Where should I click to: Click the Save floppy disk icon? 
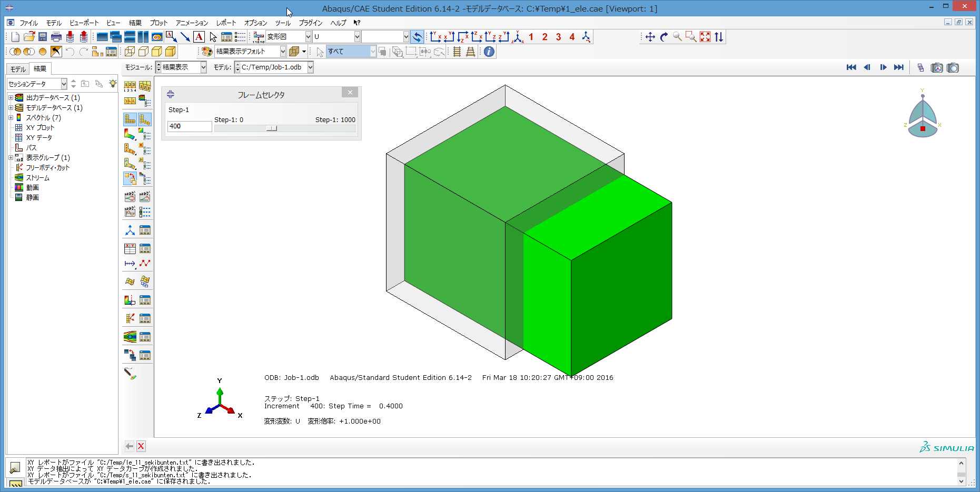pyautogui.click(x=43, y=37)
